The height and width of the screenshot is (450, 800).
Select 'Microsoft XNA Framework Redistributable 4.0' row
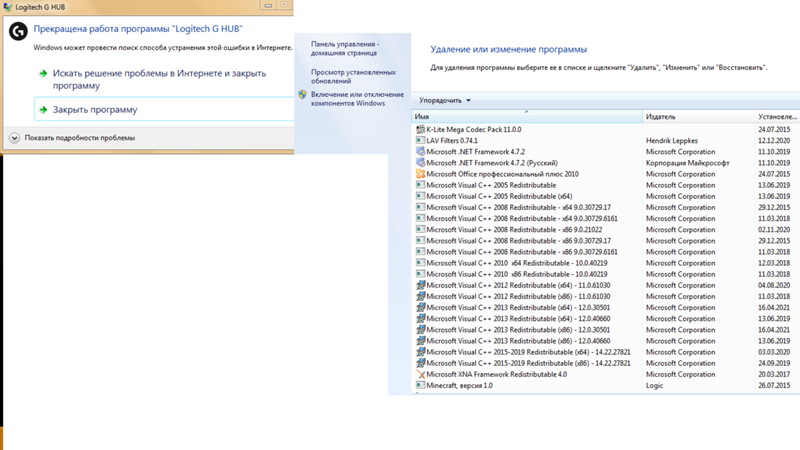[606, 374]
